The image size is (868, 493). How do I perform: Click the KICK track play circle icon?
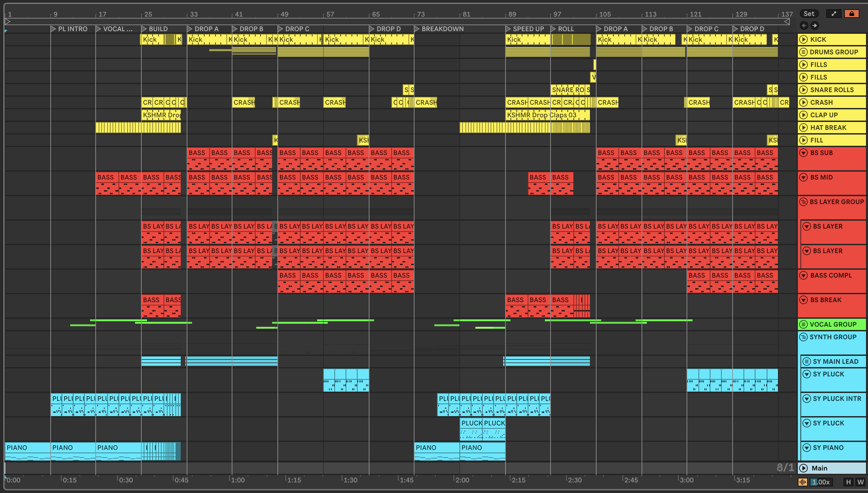803,40
